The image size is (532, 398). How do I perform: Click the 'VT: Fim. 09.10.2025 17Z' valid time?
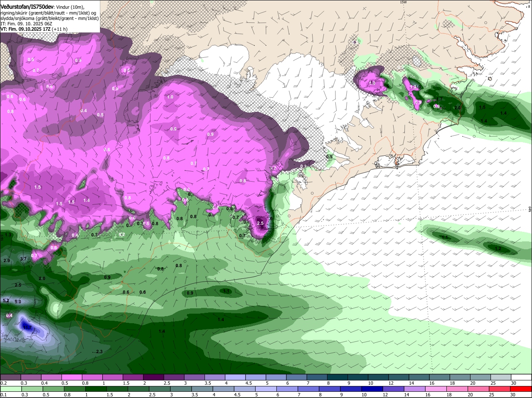tap(25, 29)
